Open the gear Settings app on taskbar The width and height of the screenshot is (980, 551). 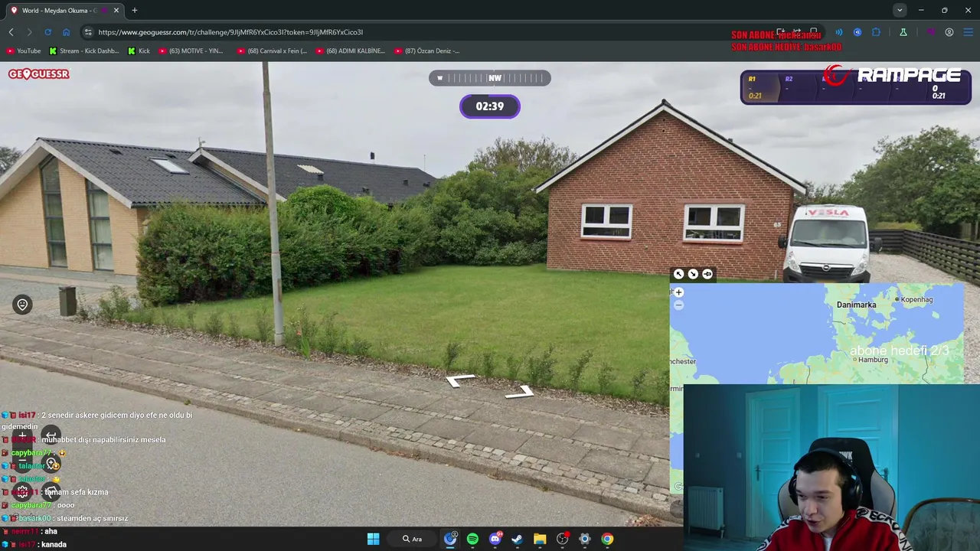click(585, 539)
